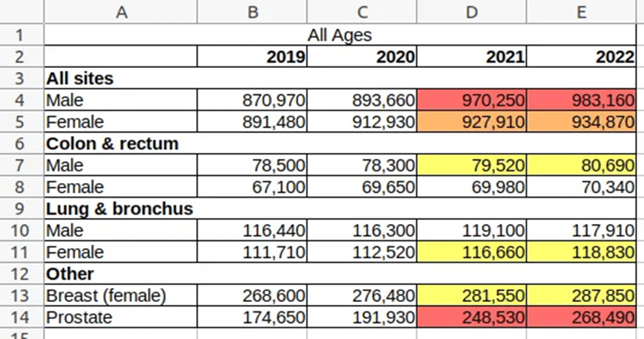Select cell with value 67,100
Image resolution: width=644 pixels, height=339 pixels.
tap(253, 187)
